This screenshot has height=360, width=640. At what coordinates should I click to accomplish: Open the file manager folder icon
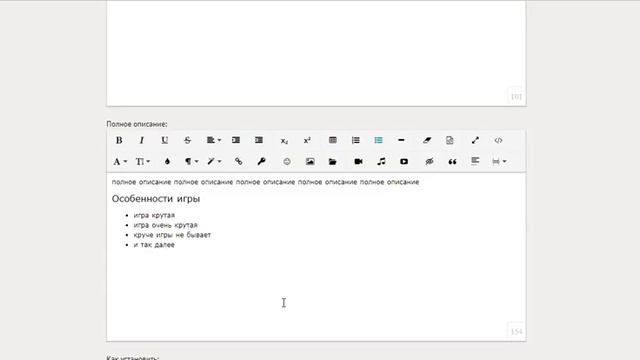(x=333, y=162)
